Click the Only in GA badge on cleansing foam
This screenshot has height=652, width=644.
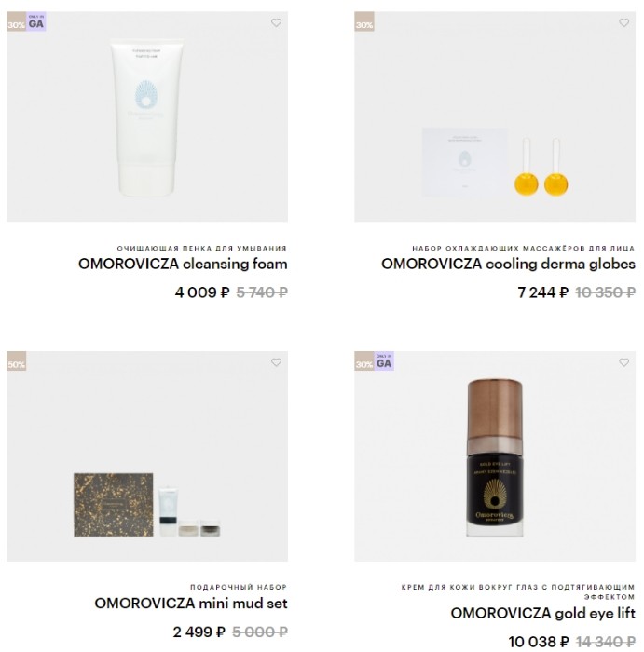(36, 21)
